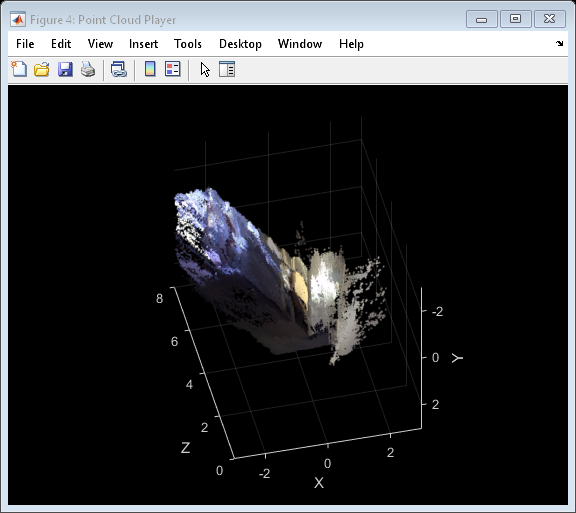Open the Desktop menu
Viewport: 576px width, 513px height.
point(240,44)
